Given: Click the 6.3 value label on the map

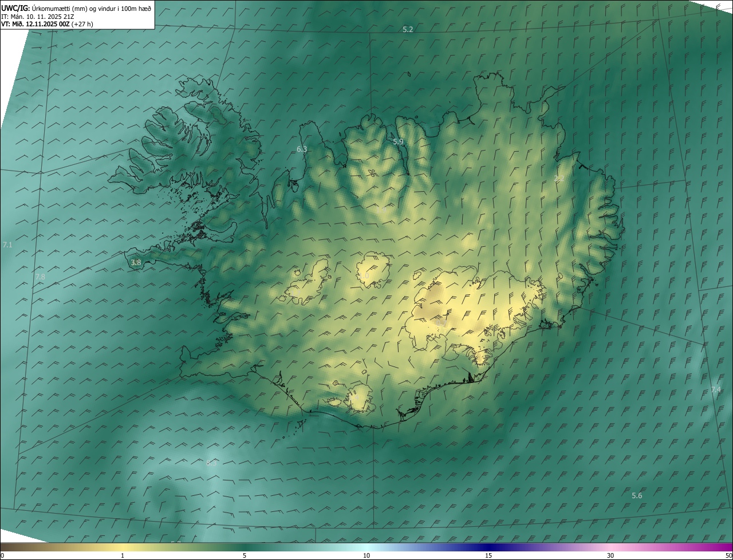Looking at the screenshot, I should click(x=302, y=149).
